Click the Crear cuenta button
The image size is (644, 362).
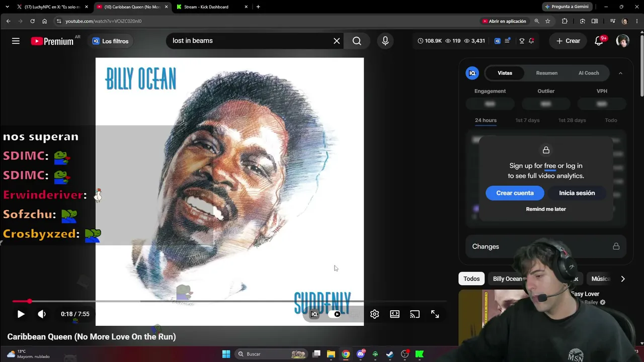tap(515, 193)
